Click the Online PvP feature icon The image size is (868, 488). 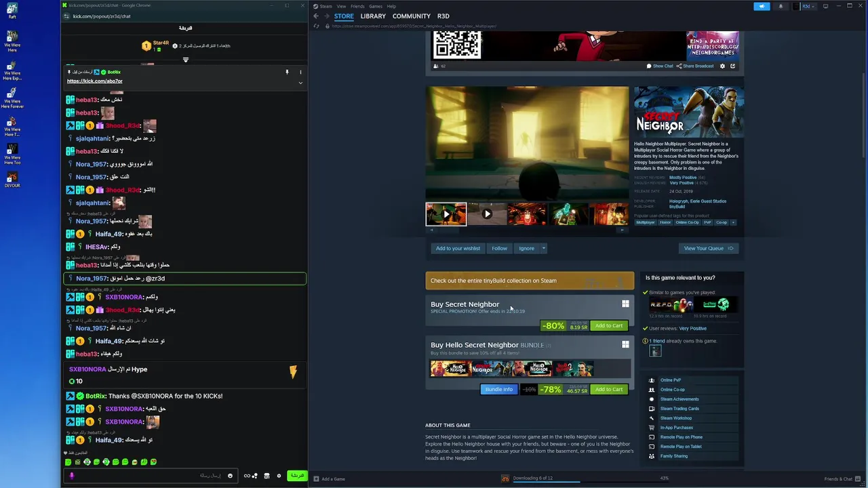point(652,380)
